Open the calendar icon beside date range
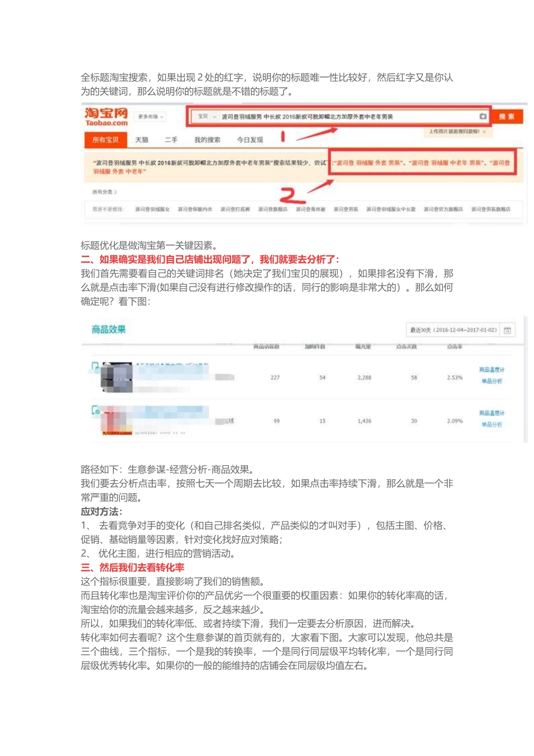The width and height of the screenshot is (534, 756). (507, 330)
